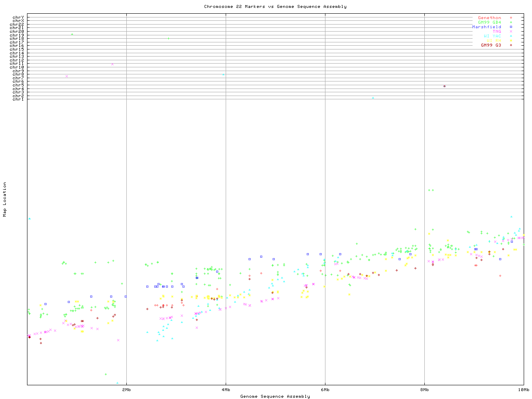Click the cyan triangle at the plot's bottom edge
Image resolution: width=532 pixels, height=399 pixels.
pos(117,383)
